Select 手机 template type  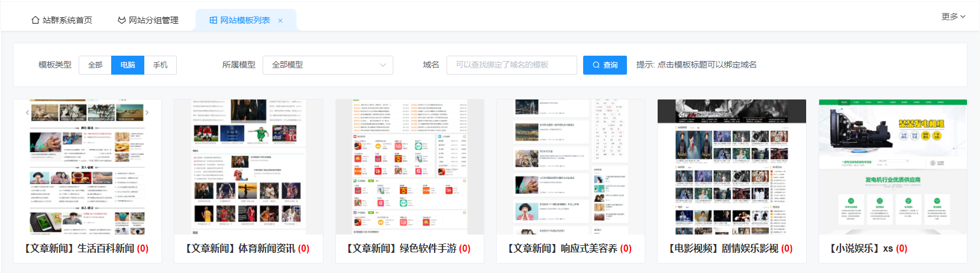click(160, 65)
